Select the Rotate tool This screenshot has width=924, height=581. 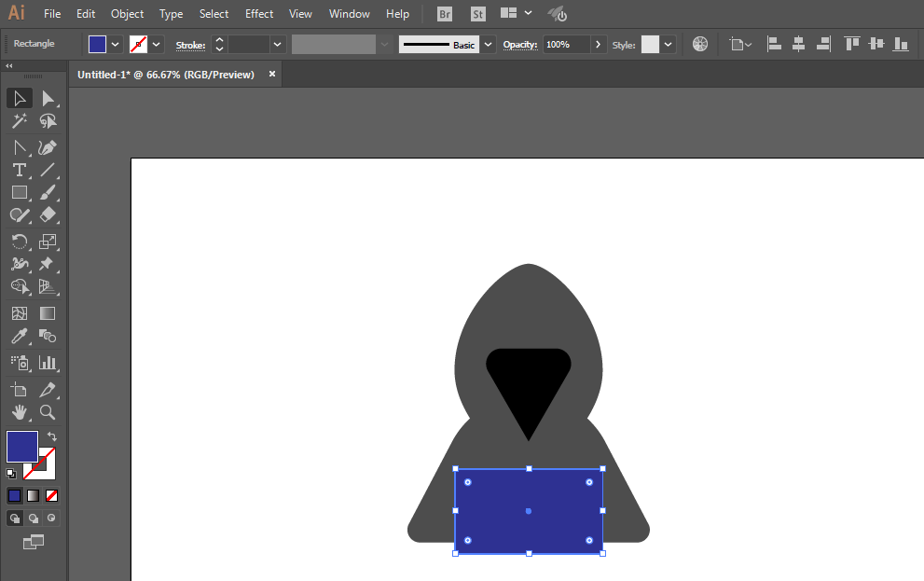pyautogui.click(x=19, y=242)
